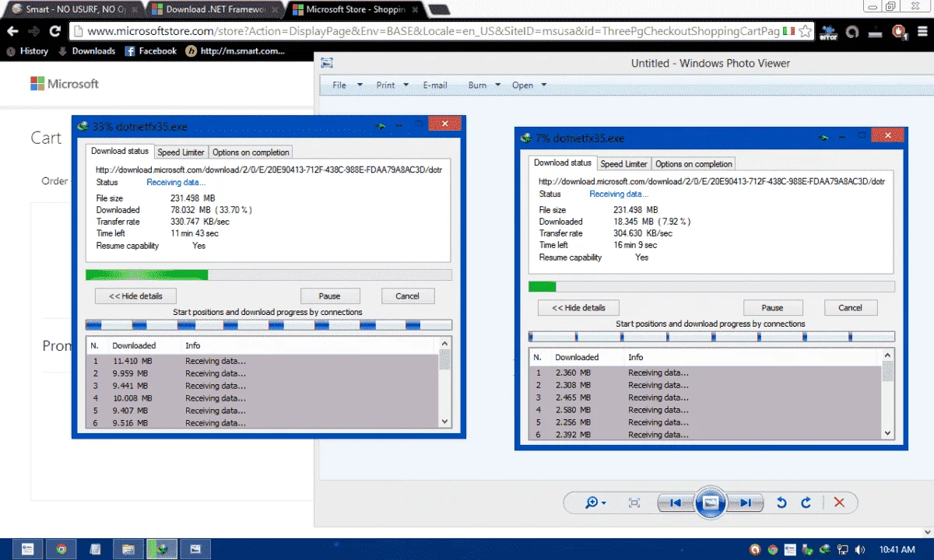Screen dimensions: 934x560
Task: Switch to Download .NET Framework tab
Action: pos(214,10)
